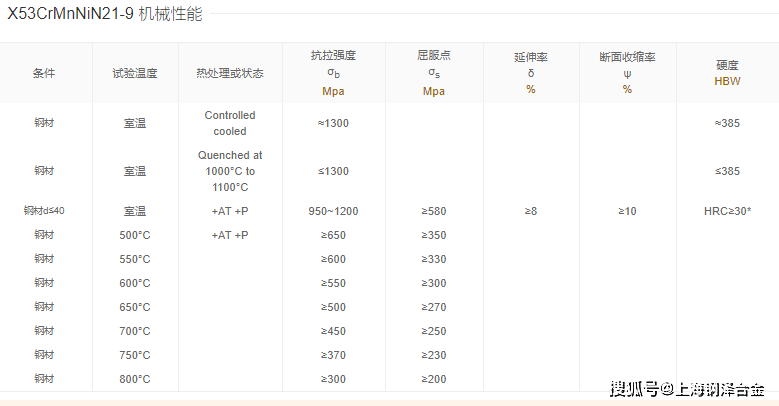The width and height of the screenshot is (779, 406).
Task: Click the 硬度 HBW column header
Action: (727, 73)
